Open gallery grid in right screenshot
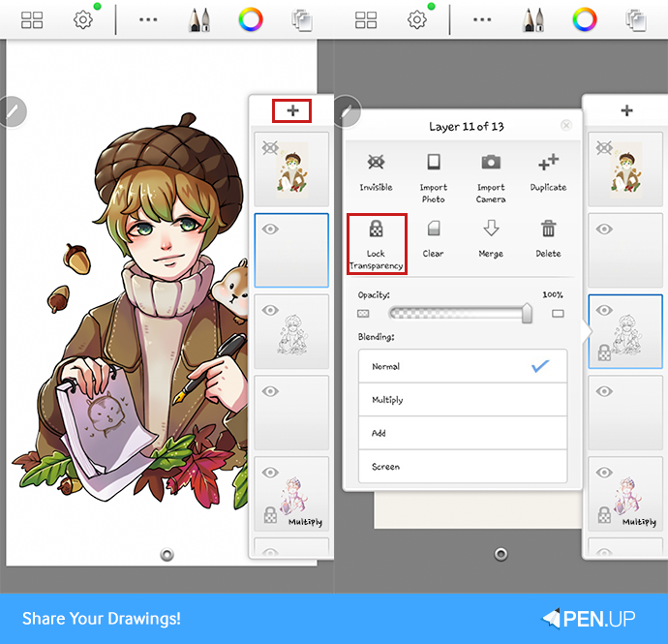The height and width of the screenshot is (644, 668). tap(366, 20)
